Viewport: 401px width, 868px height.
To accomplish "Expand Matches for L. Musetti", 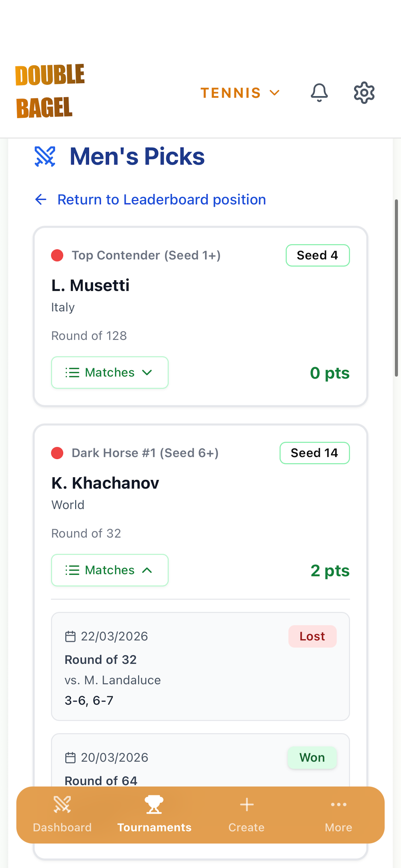I will 110,372.
